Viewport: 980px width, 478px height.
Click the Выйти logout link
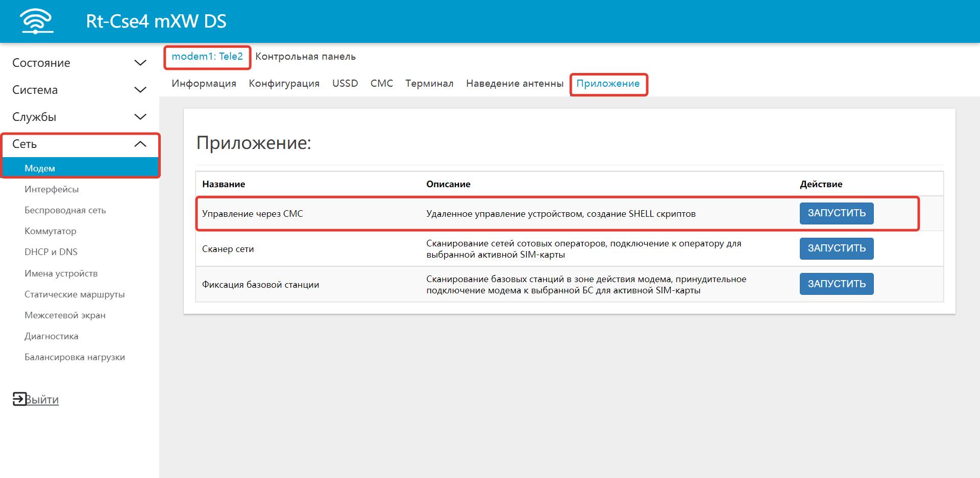(x=42, y=399)
